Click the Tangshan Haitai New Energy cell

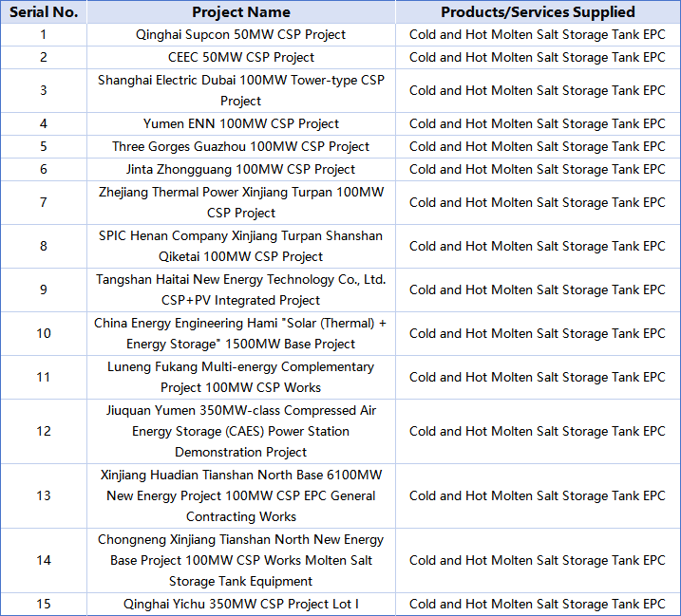[241, 289]
